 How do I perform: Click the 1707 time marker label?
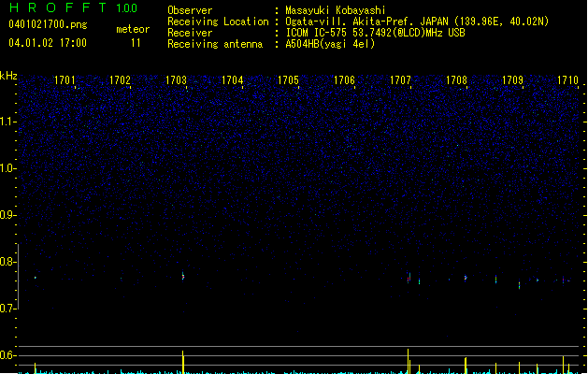click(x=400, y=80)
